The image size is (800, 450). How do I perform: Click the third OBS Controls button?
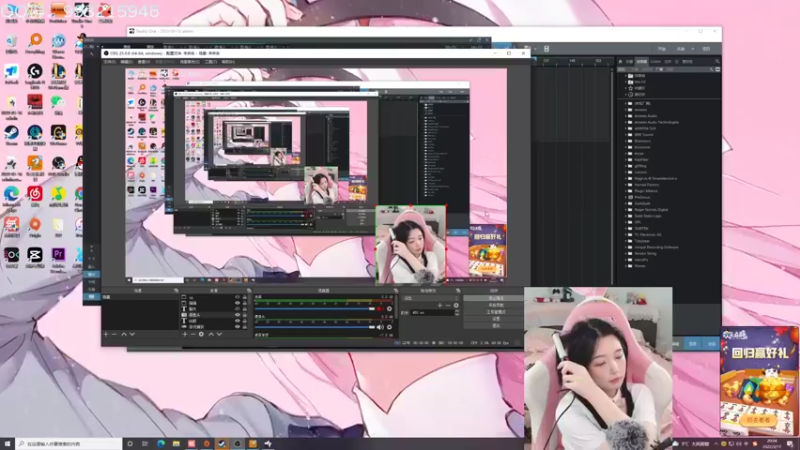[495, 312]
